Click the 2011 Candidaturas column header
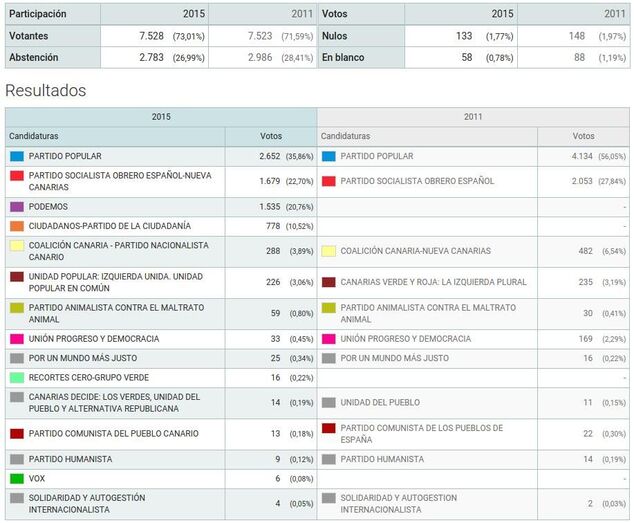Viewport: 634px width, 523px height. point(427,136)
